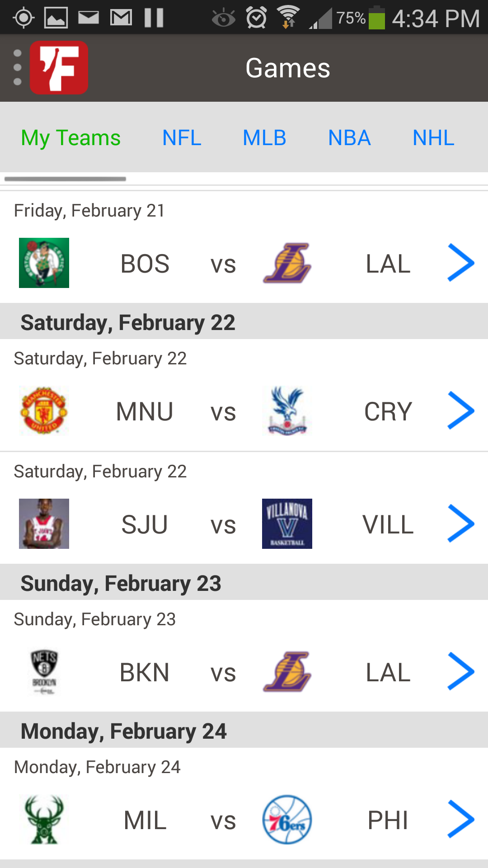Viewport: 488px width, 868px height.
Task: Tap the Brooklyn Nets logo
Action: [44, 671]
